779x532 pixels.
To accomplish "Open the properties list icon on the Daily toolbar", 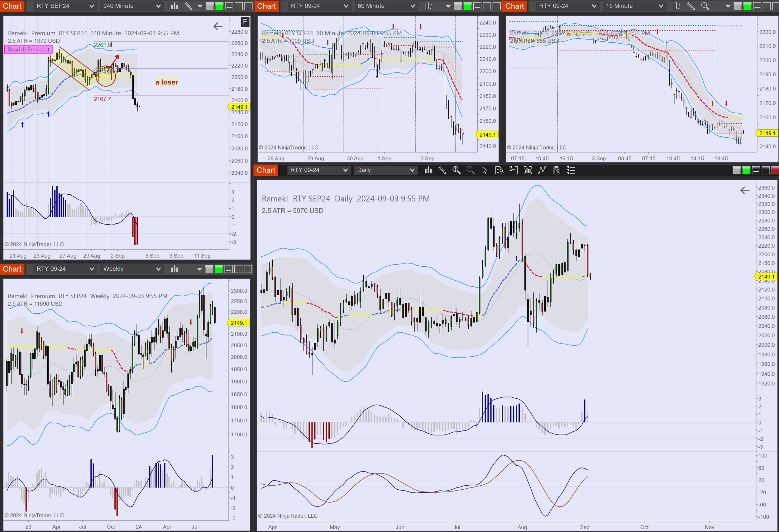I will 570,170.
